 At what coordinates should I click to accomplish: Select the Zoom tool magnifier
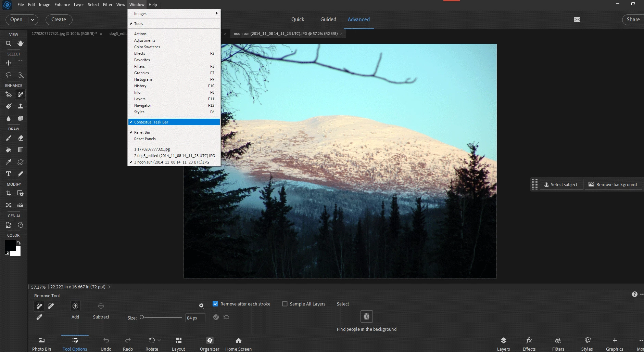(x=9, y=43)
